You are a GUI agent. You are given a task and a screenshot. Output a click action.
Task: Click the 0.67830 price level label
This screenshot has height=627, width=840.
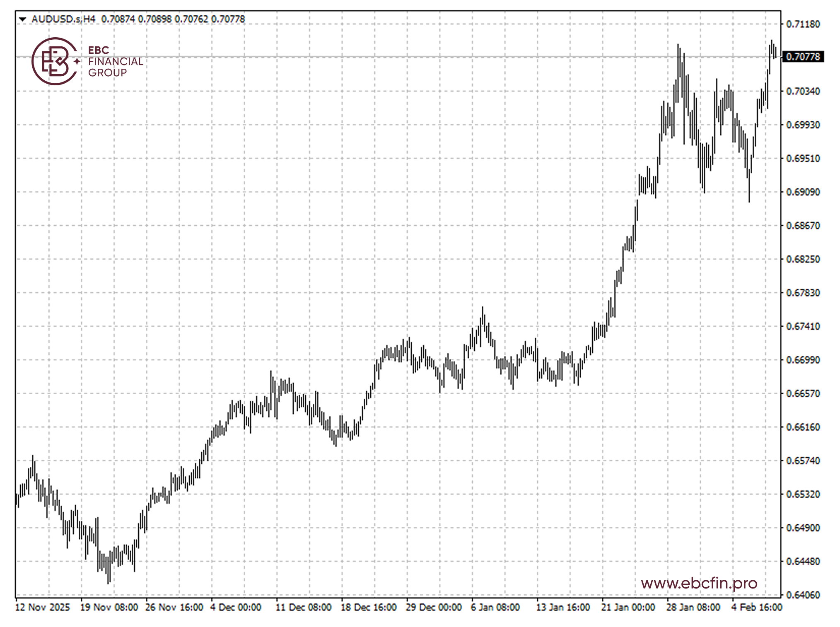coord(803,293)
